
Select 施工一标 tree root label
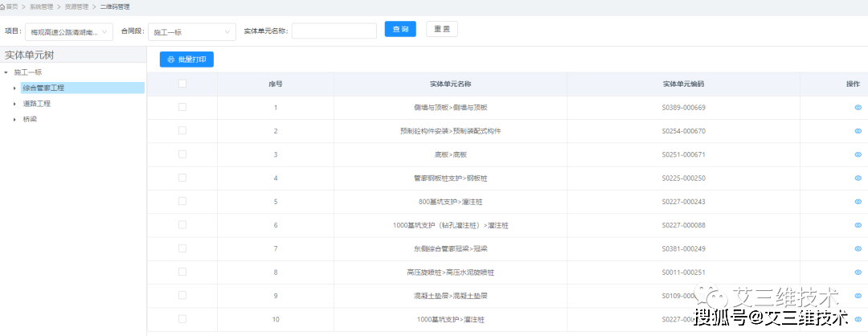[x=28, y=72]
